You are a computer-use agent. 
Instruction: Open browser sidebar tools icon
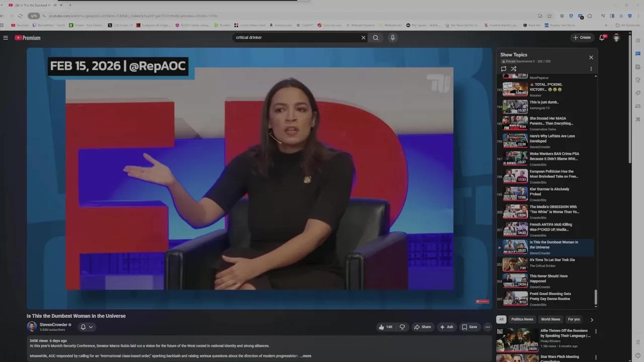(x=638, y=119)
